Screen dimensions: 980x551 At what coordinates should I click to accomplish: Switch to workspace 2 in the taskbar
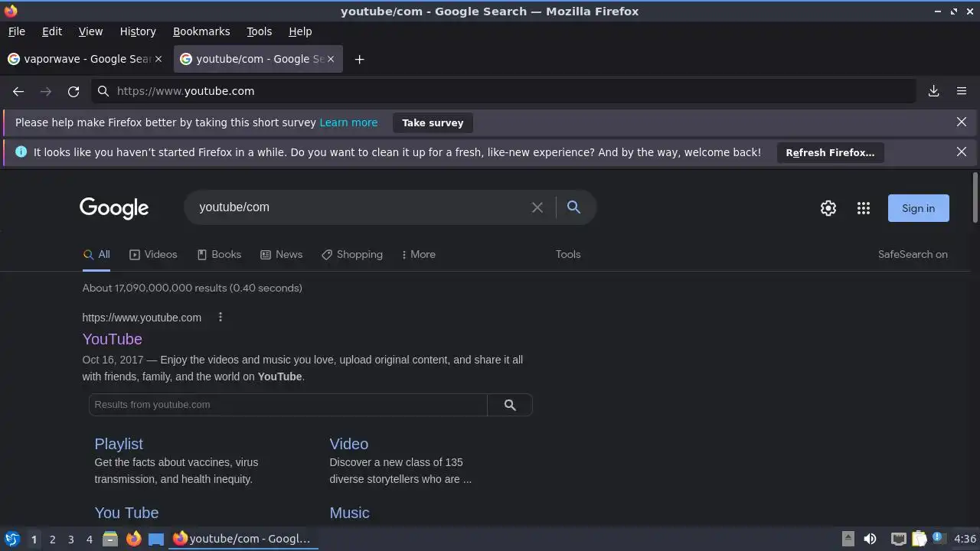pyautogui.click(x=52, y=540)
